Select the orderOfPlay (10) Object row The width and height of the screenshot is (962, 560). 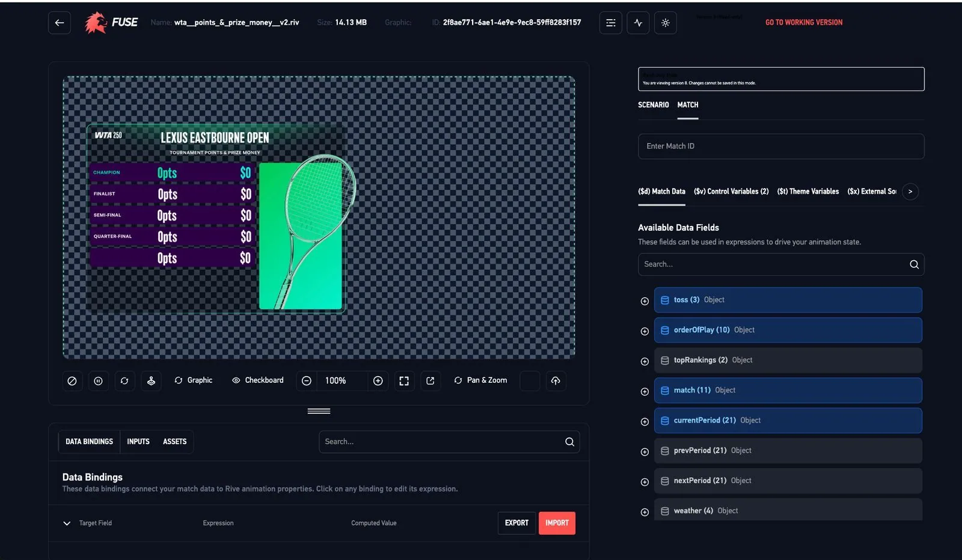point(788,330)
